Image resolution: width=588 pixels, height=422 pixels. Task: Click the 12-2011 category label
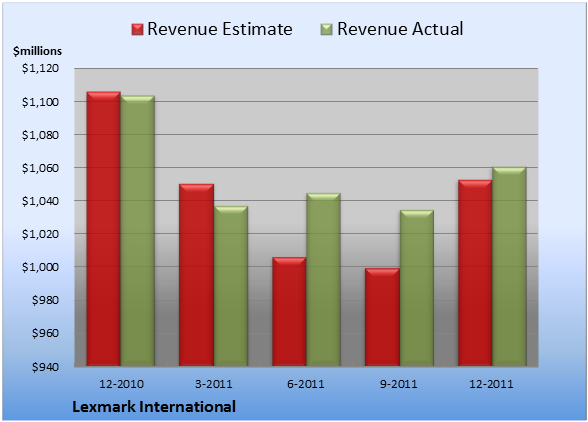(491, 384)
